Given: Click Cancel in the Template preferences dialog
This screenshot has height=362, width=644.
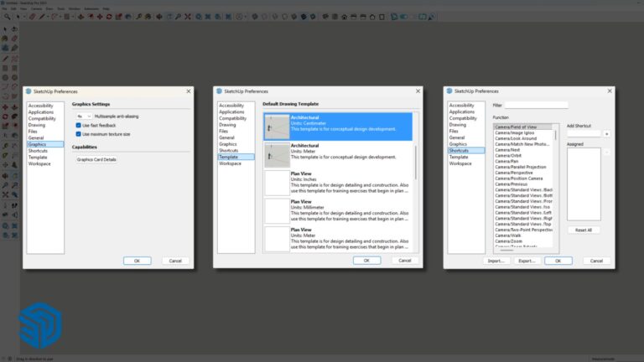Looking at the screenshot, I should pyautogui.click(x=404, y=261).
